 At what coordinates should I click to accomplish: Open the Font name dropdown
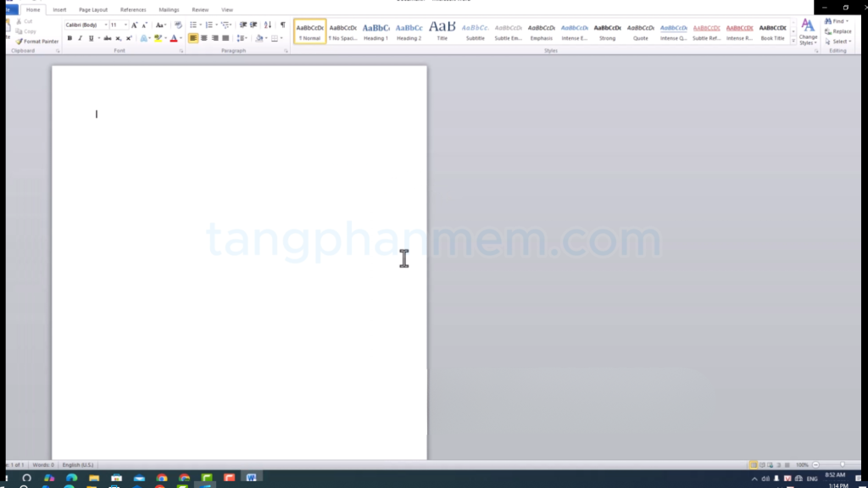point(106,25)
